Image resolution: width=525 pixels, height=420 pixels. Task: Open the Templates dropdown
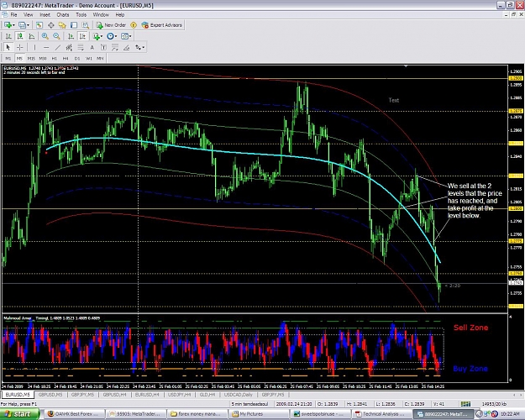126,36
